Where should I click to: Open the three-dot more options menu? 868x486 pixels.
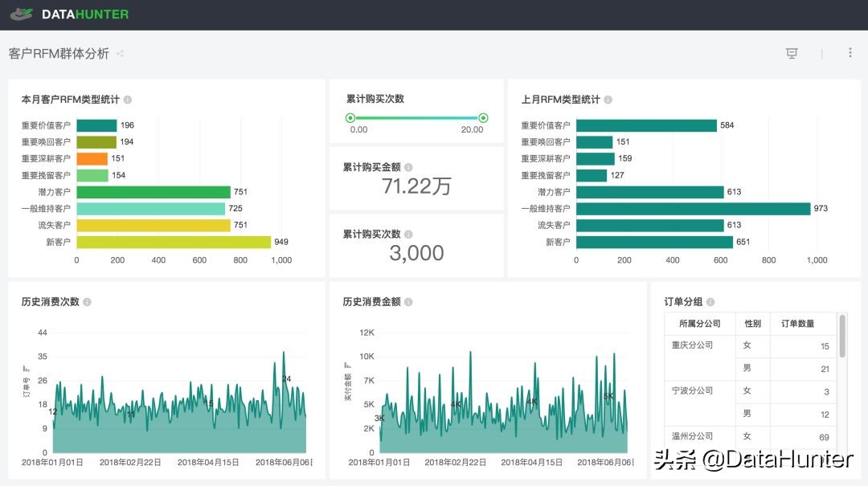(850, 53)
